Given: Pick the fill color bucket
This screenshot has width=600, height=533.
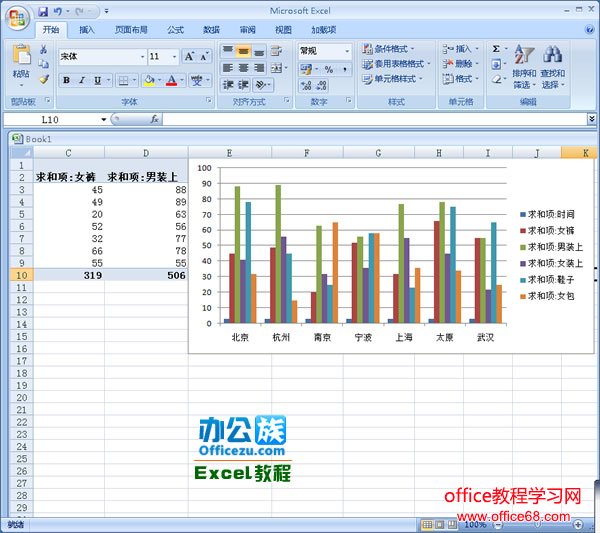Looking at the screenshot, I should pos(149,80).
